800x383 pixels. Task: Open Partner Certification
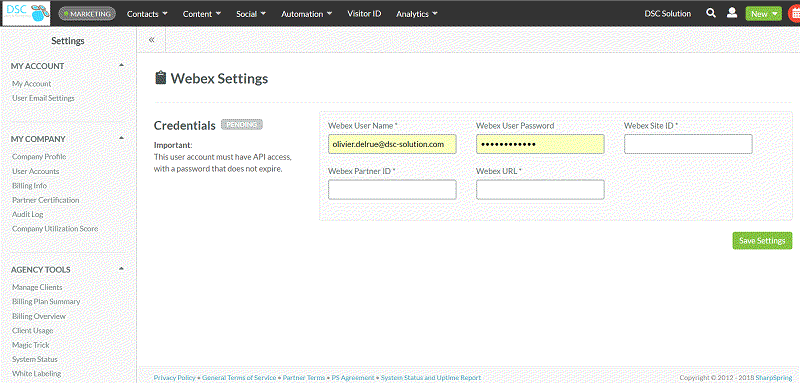pyautogui.click(x=46, y=200)
